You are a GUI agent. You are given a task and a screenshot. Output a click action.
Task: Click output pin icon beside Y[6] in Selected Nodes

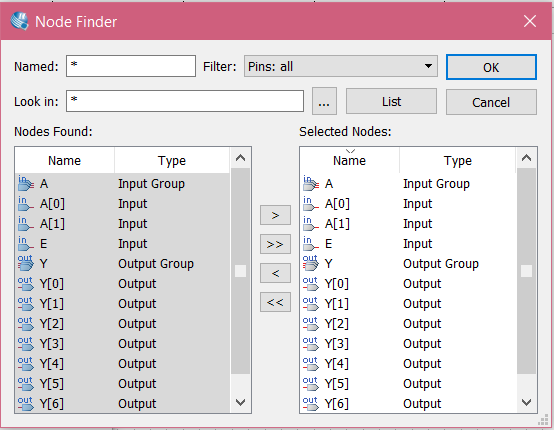(x=311, y=403)
